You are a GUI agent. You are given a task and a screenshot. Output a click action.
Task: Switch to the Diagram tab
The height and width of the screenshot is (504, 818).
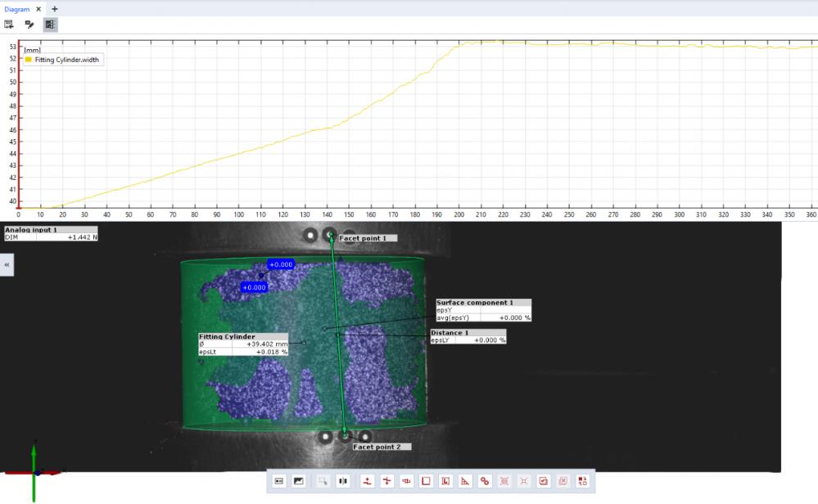coord(16,8)
